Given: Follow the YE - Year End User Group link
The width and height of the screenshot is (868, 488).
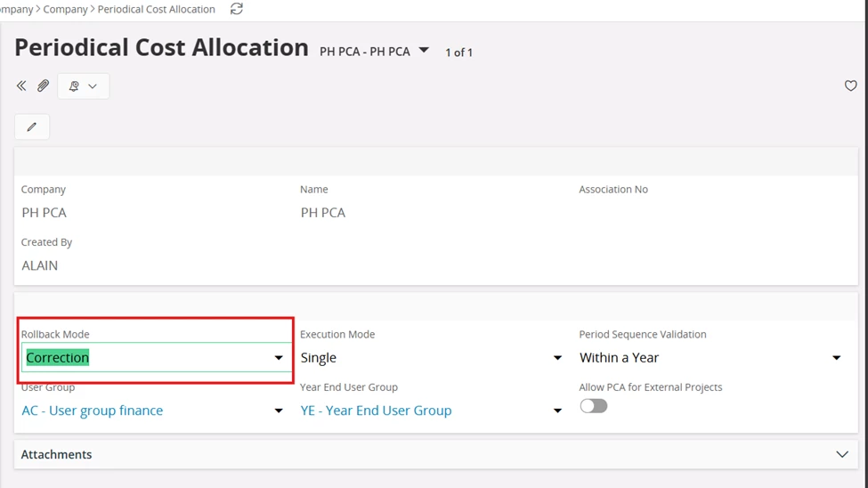Looking at the screenshot, I should pos(376,411).
